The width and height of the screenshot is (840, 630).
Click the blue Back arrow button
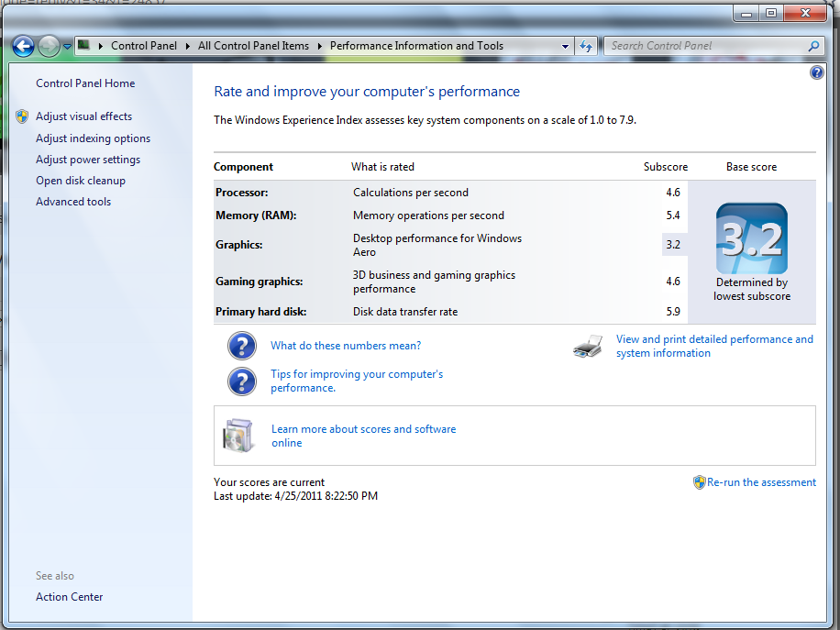coord(23,46)
